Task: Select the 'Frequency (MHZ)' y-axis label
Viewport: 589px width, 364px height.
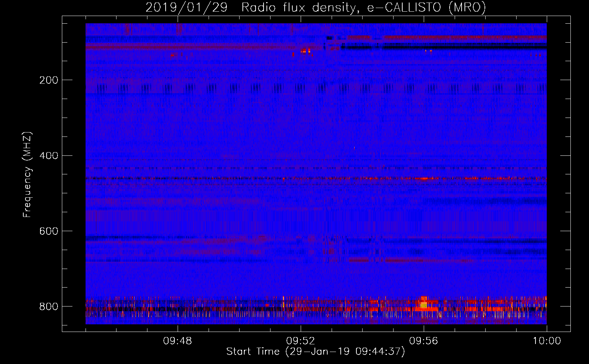Action: click(x=27, y=174)
